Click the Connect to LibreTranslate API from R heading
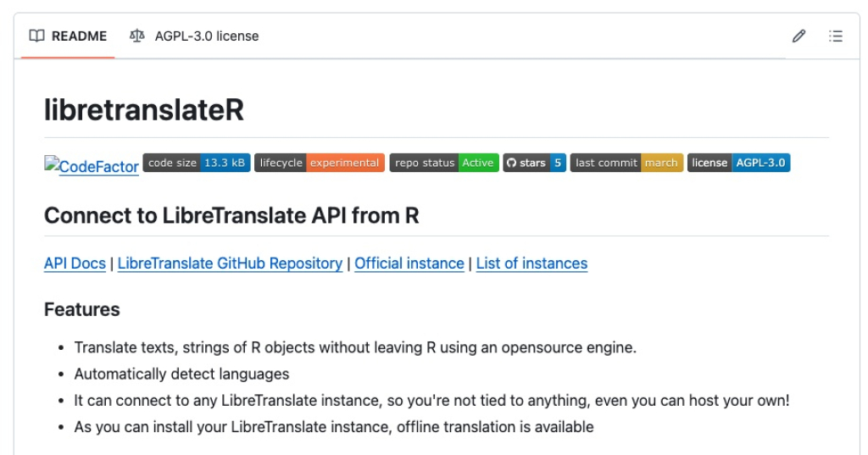Image resolution: width=868 pixels, height=455 pixels. point(231,215)
